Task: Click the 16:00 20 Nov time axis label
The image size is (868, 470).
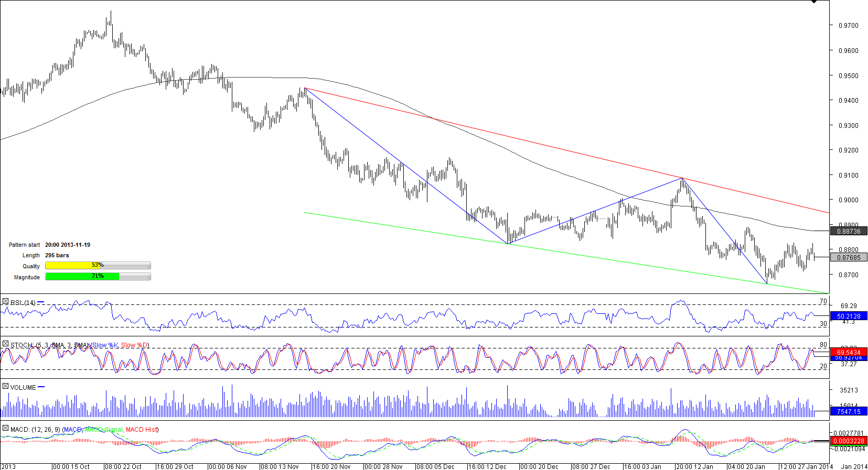Action: click(x=331, y=466)
